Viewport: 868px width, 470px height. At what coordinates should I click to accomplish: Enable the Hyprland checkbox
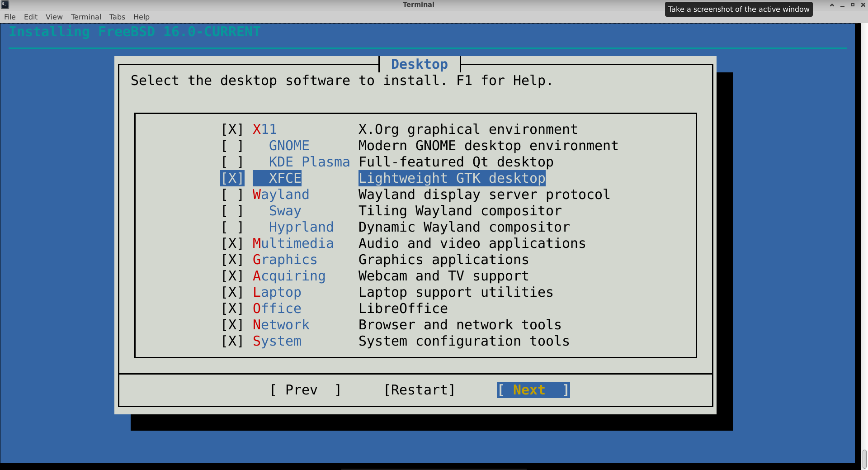point(232,227)
